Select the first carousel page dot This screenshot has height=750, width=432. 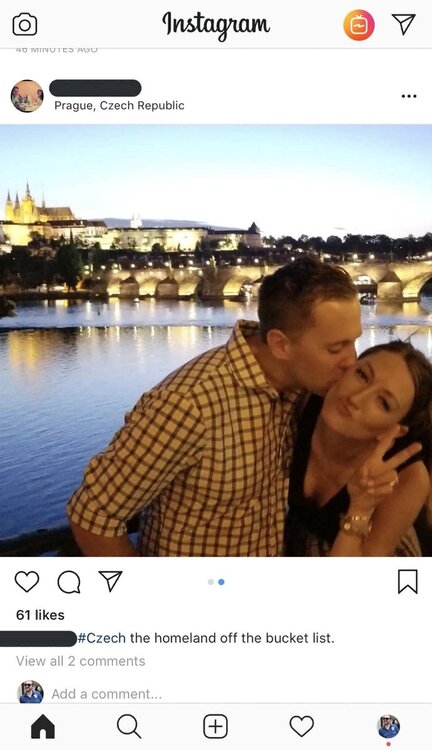click(211, 582)
